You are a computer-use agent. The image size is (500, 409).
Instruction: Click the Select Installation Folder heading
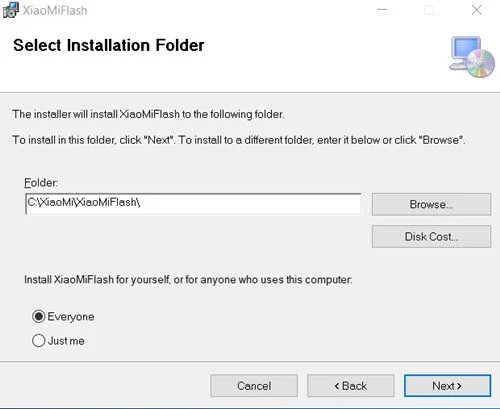[109, 45]
